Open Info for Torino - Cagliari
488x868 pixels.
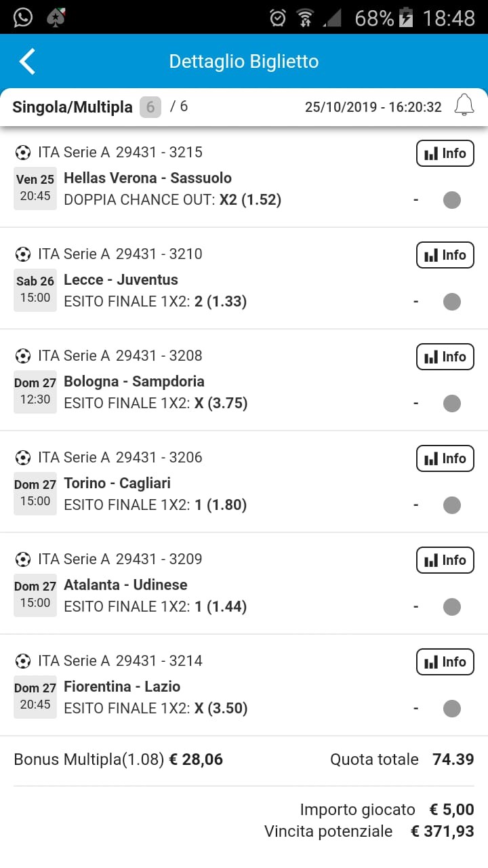(445, 458)
